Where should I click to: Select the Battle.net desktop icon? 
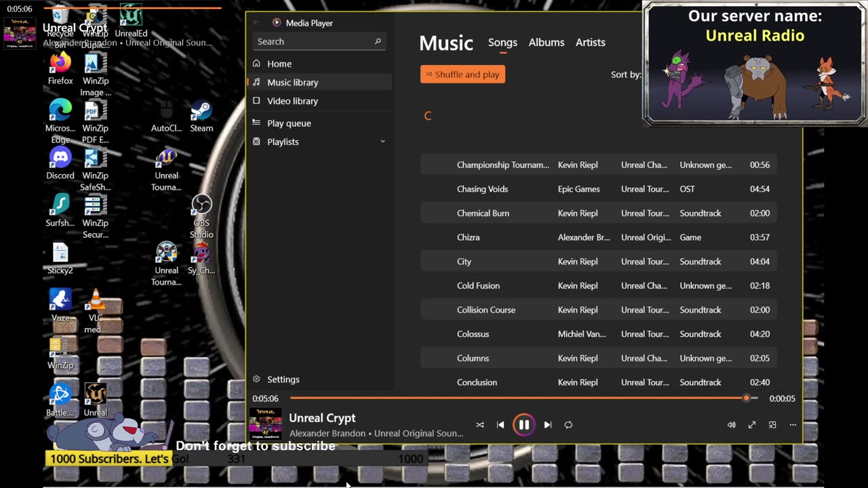coord(60,400)
